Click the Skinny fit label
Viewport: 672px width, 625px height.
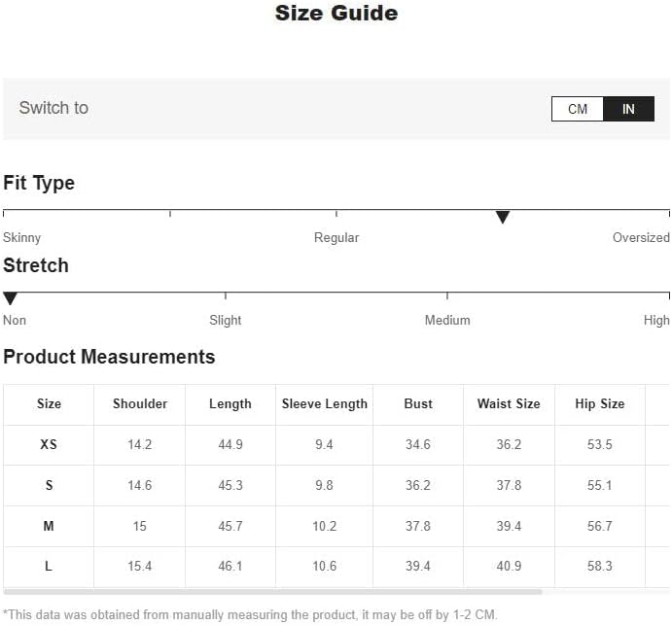[x=22, y=238]
